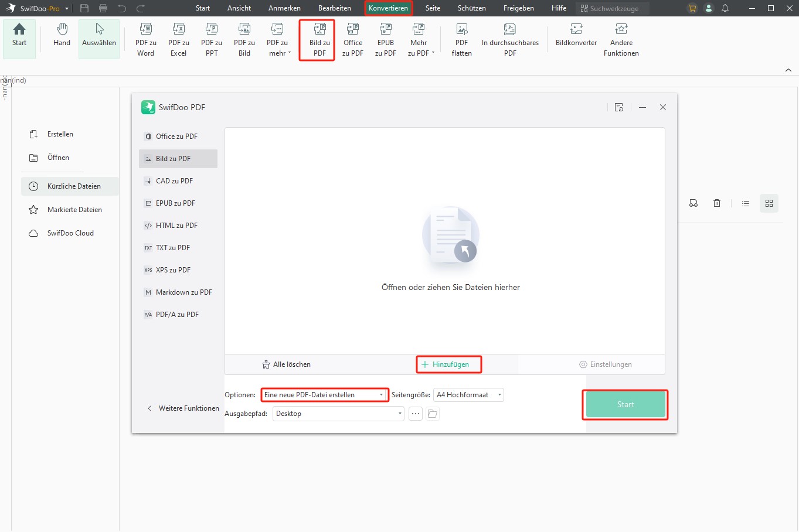This screenshot has width=799, height=532.
Task: Choose HTML zu PDF
Action: pyautogui.click(x=178, y=226)
